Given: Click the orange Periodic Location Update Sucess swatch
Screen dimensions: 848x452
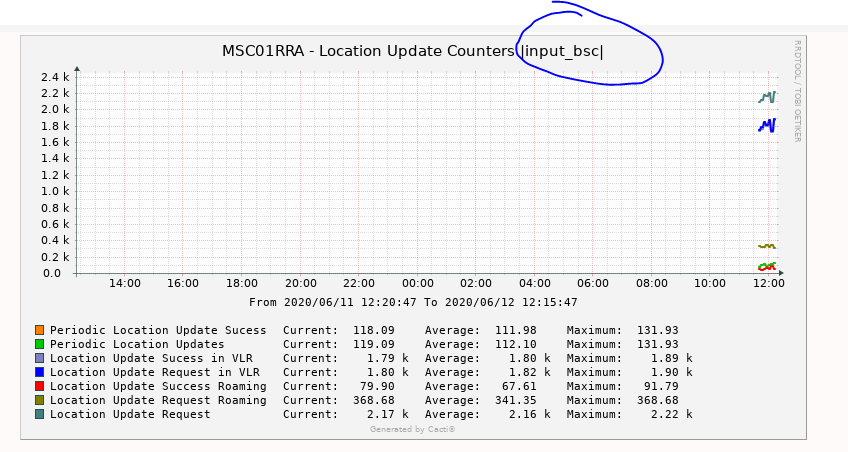Looking at the screenshot, I should coord(39,330).
